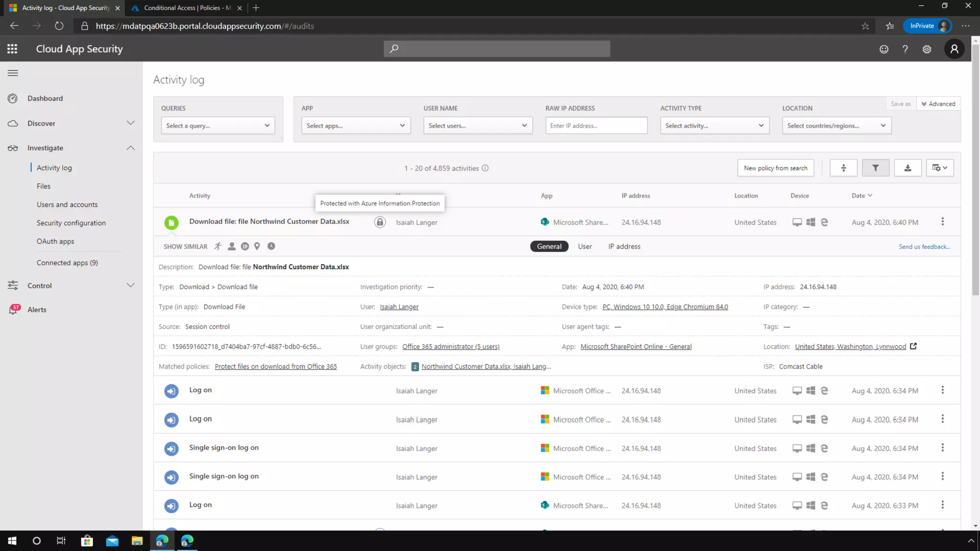Switch to the IP address tab
980x551 pixels.
click(624, 247)
